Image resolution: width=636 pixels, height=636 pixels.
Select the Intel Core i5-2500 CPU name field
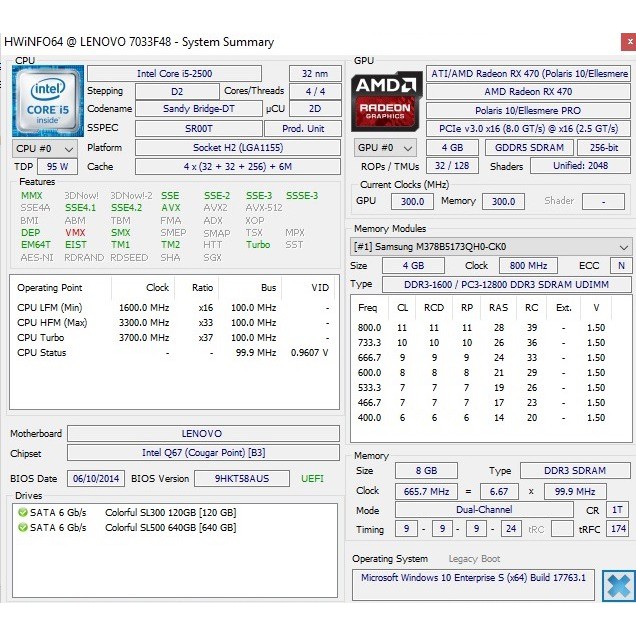pyautogui.click(x=174, y=74)
